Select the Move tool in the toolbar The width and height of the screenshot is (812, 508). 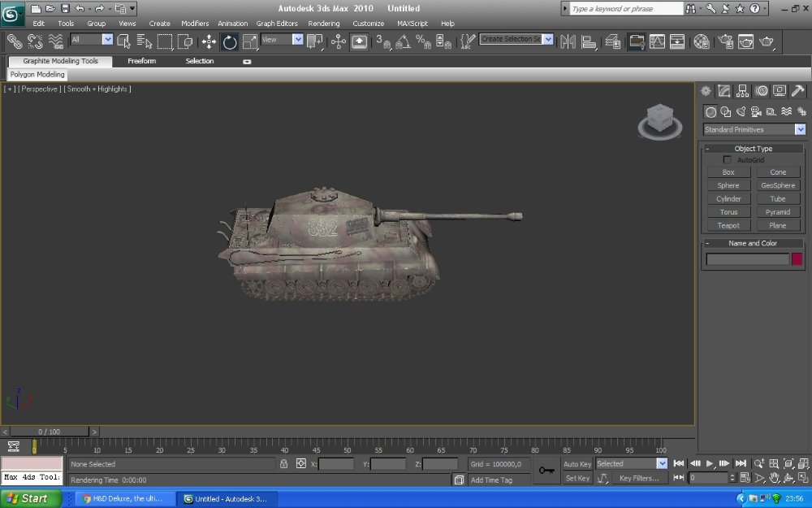pos(209,41)
